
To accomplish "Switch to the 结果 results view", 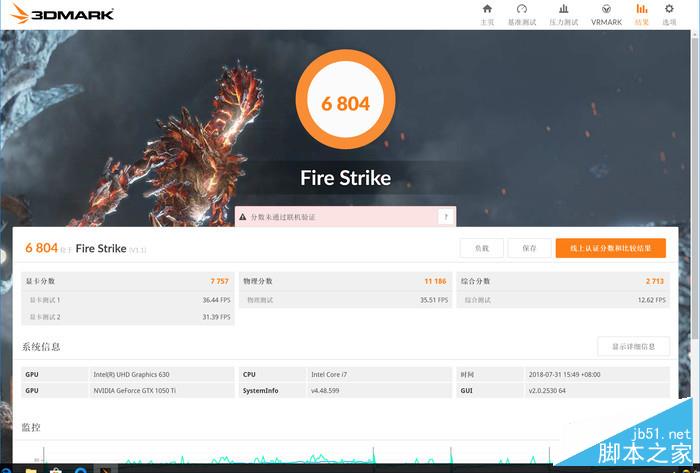I will coord(642,15).
